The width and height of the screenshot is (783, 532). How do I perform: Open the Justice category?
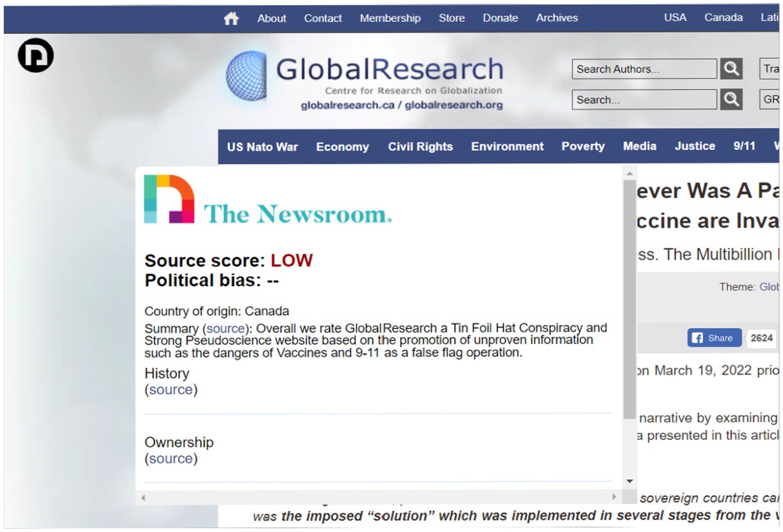[x=695, y=146]
